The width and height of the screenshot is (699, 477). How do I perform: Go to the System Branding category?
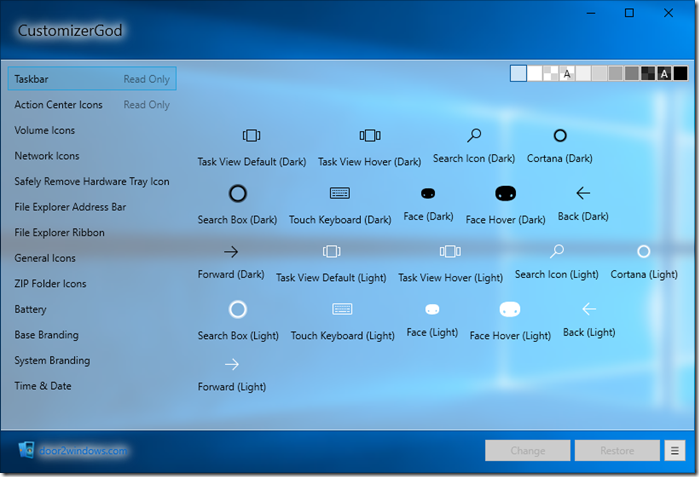coord(92,361)
